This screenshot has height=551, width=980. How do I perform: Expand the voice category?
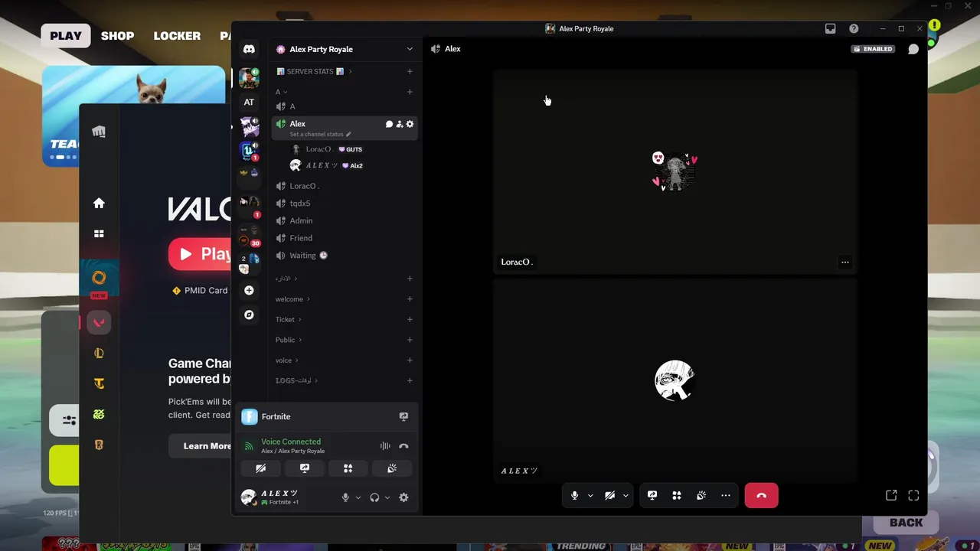[x=286, y=360]
